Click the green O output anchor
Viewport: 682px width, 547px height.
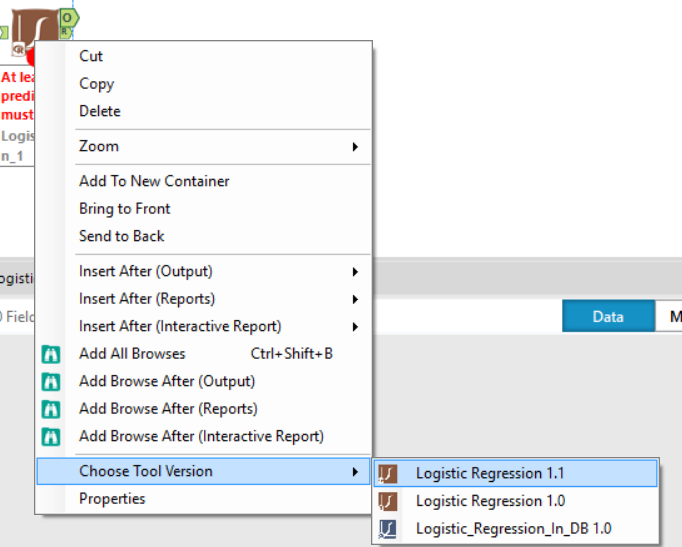(x=67, y=18)
